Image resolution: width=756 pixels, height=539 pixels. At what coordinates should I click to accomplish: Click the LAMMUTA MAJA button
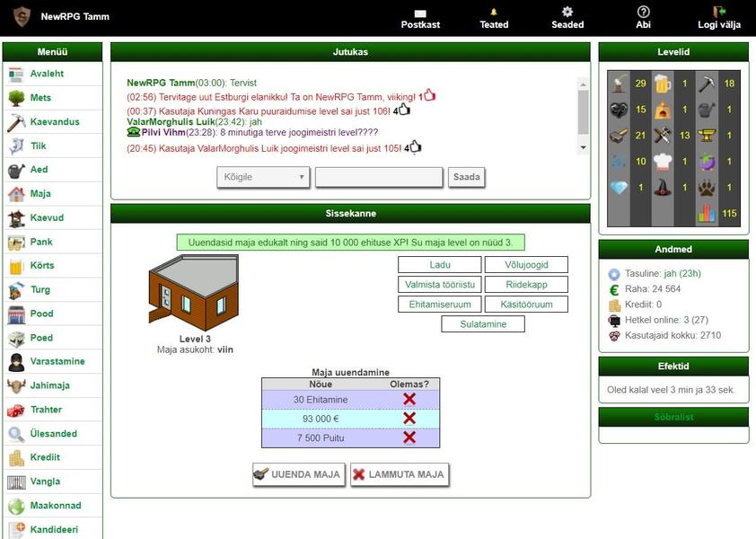(x=400, y=474)
